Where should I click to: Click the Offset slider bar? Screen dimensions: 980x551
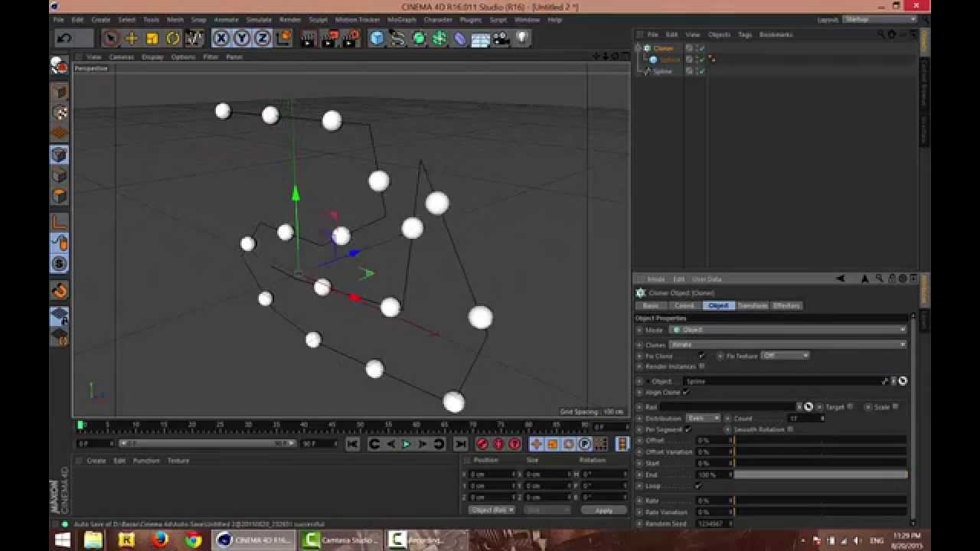[821, 440]
